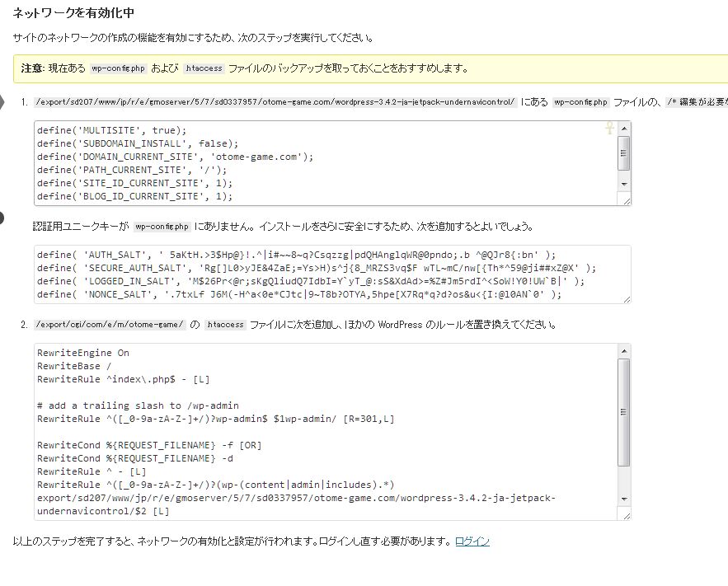The width and height of the screenshot is (728, 586).
Task: Click wp-config.php in the 認証用ユニークキー sentence
Action: 162,227
